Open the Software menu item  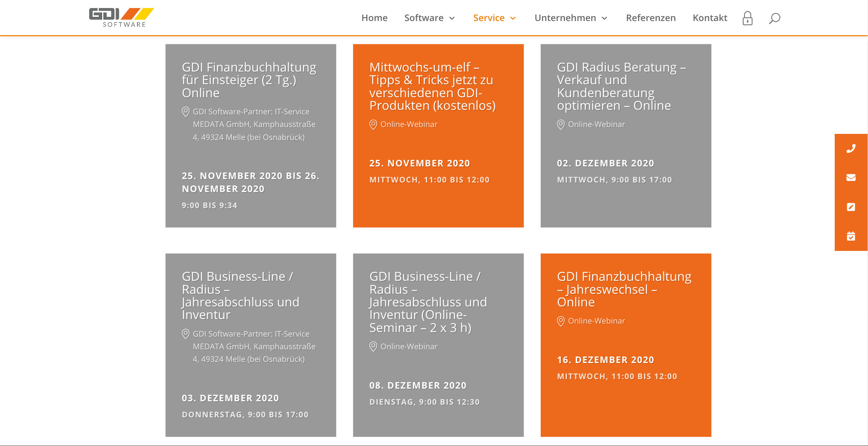pos(424,18)
